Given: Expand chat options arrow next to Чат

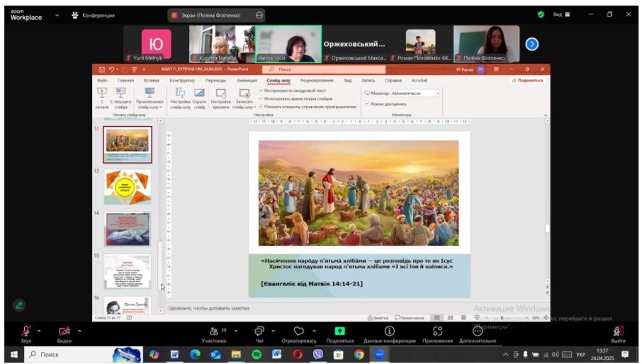Looking at the screenshot, I should [x=273, y=331].
